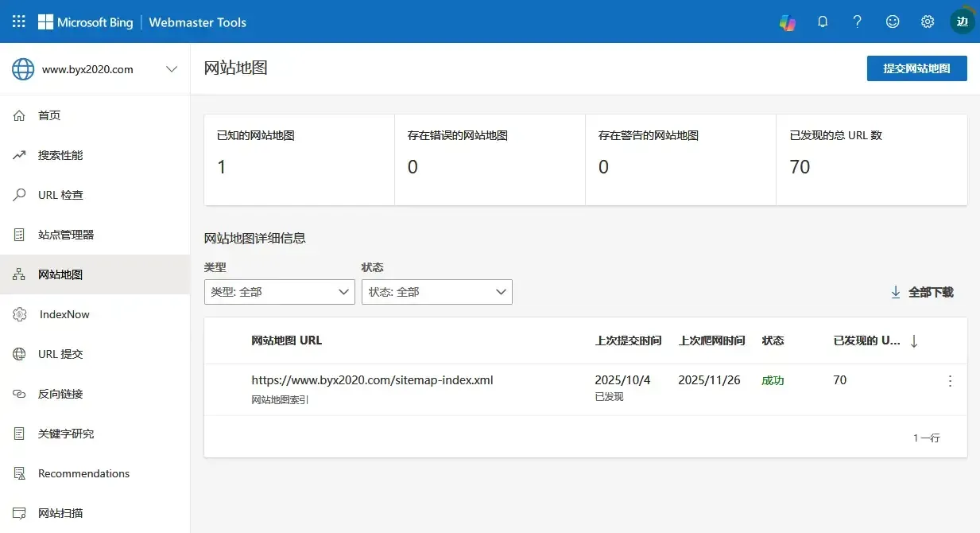Screen dimensions: 980x533
Task: Open the 类型: 全部 dropdown
Action: [279, 292]
